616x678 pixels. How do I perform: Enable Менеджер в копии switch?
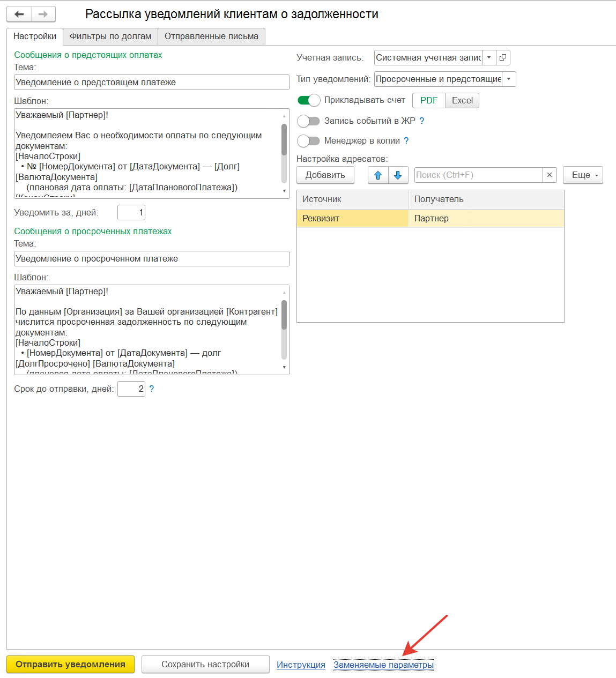tap(308, 141)
